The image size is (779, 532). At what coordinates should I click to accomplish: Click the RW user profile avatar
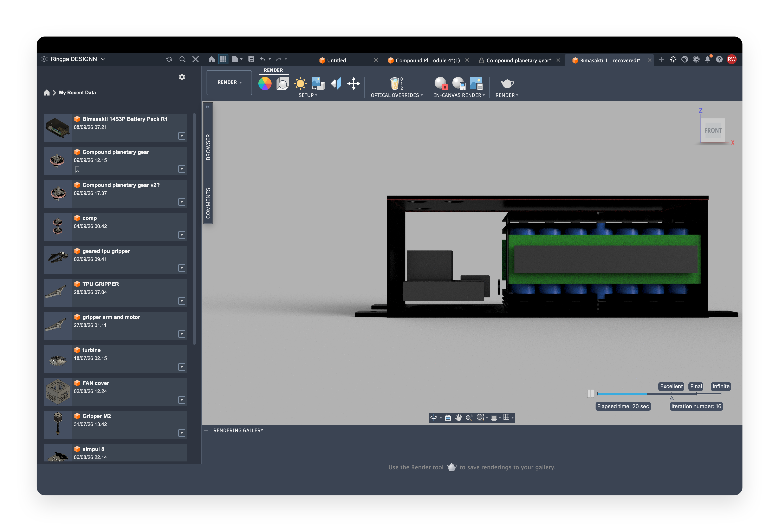click(731, 59)
